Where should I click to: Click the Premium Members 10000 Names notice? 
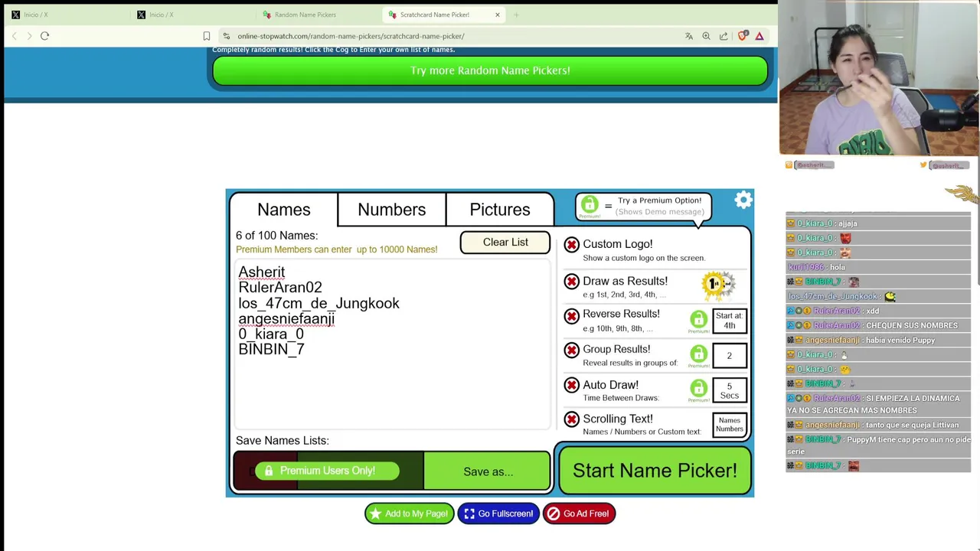click(x=336, y=249)
